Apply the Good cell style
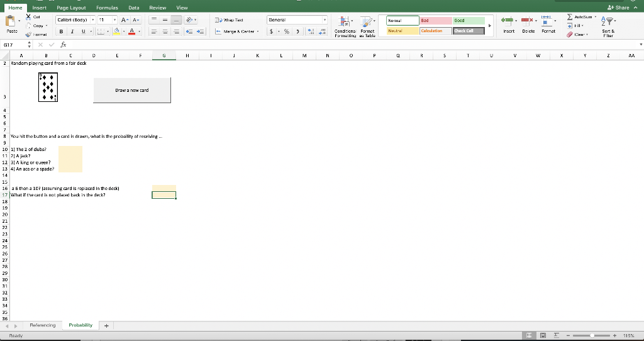This screenshot has width=644, height=341. (x=469, y=20)
